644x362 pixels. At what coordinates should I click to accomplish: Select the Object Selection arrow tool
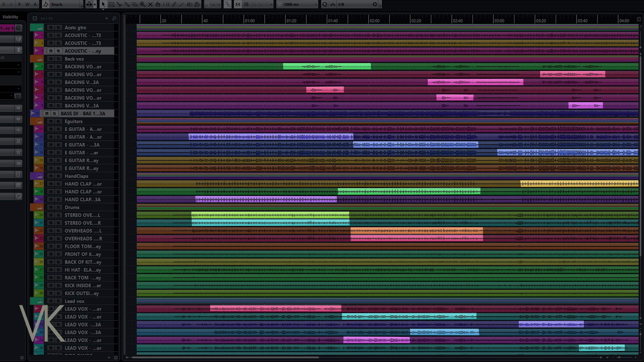pyautogui.click(x=103, y=4)
